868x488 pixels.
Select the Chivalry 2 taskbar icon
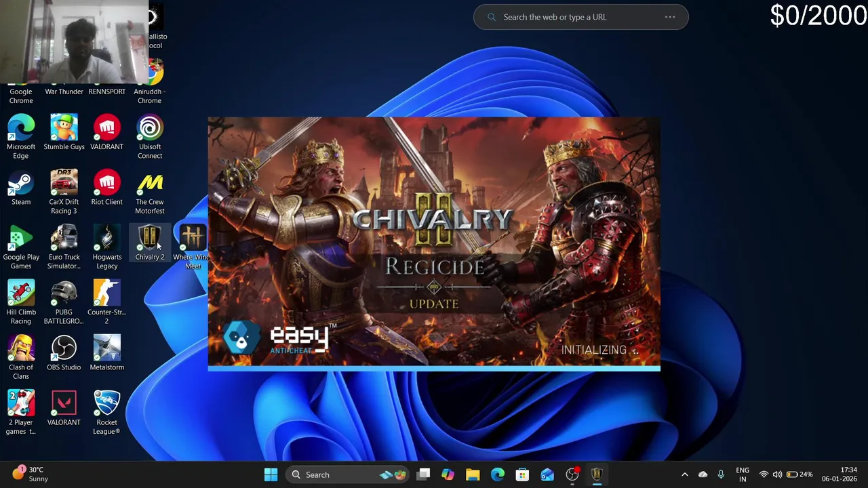[597, 474]
